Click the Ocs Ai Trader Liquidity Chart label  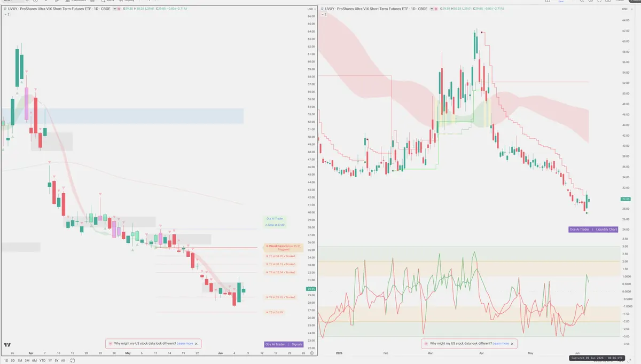(x=593, y=230)
